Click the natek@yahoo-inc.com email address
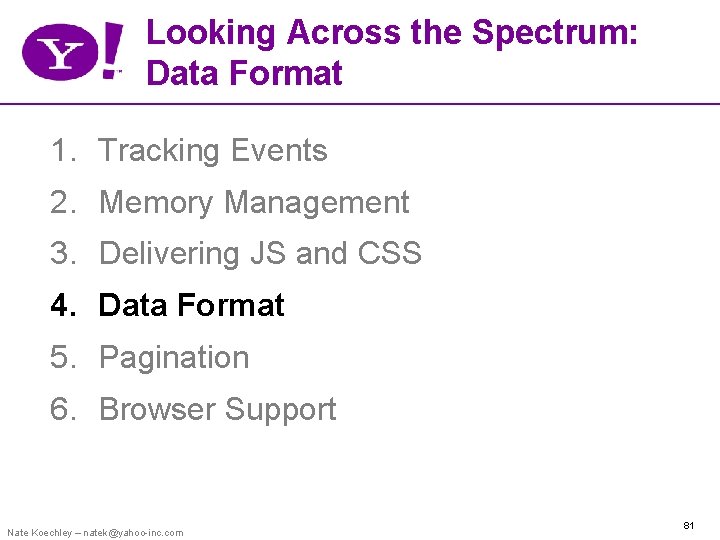This screenshot has width=720, height=540. point(133,532)
